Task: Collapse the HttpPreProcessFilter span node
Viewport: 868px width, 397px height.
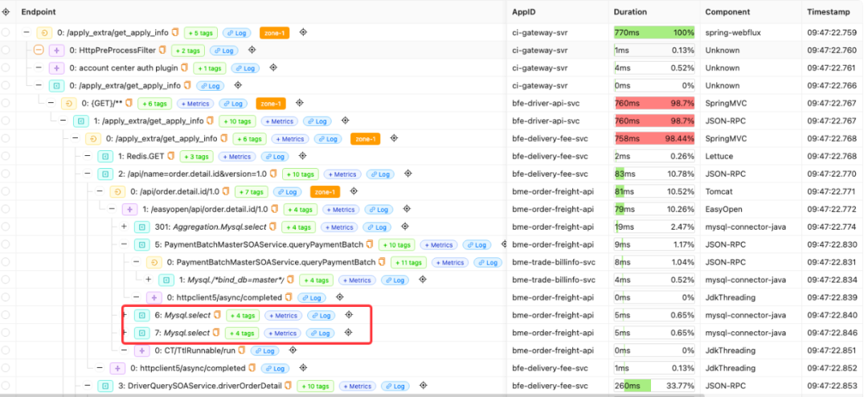Action: coord(39,50)
